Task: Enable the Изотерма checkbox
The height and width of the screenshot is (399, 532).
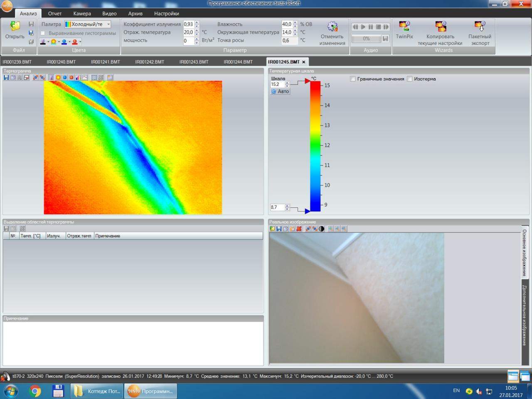Action: [x=409, y=79]
